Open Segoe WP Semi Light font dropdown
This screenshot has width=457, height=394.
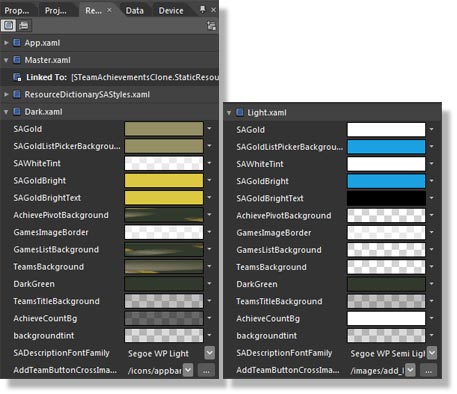point(432,353)
